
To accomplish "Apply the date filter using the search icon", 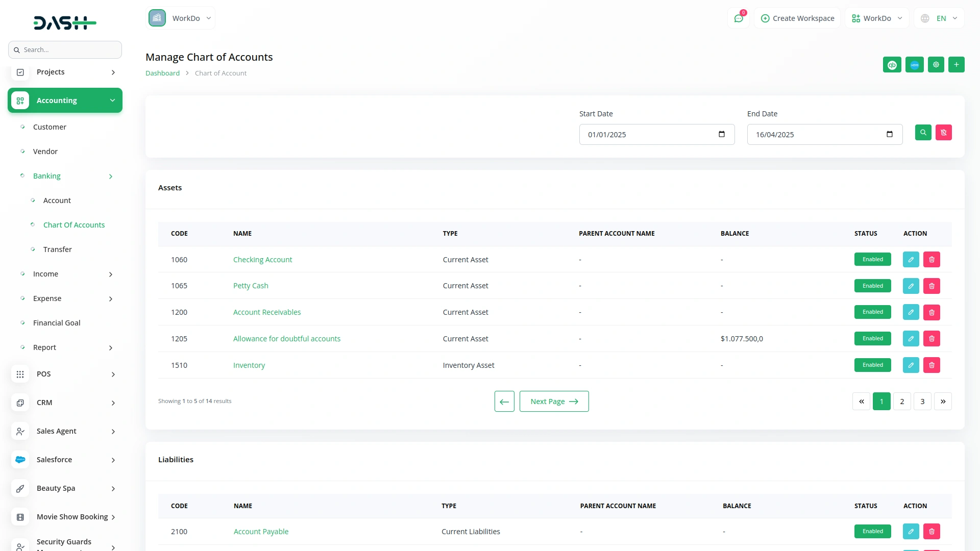I will [x=923, y=132].
